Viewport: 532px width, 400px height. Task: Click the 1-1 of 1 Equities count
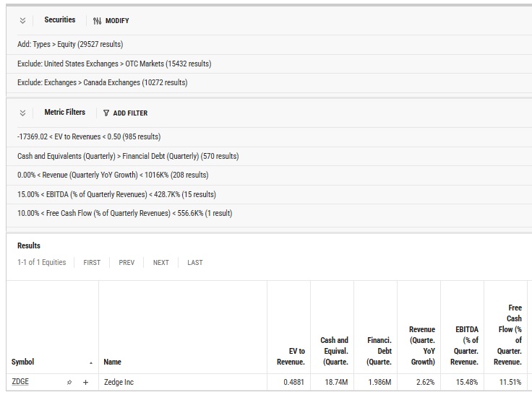[x=42, y=262]
